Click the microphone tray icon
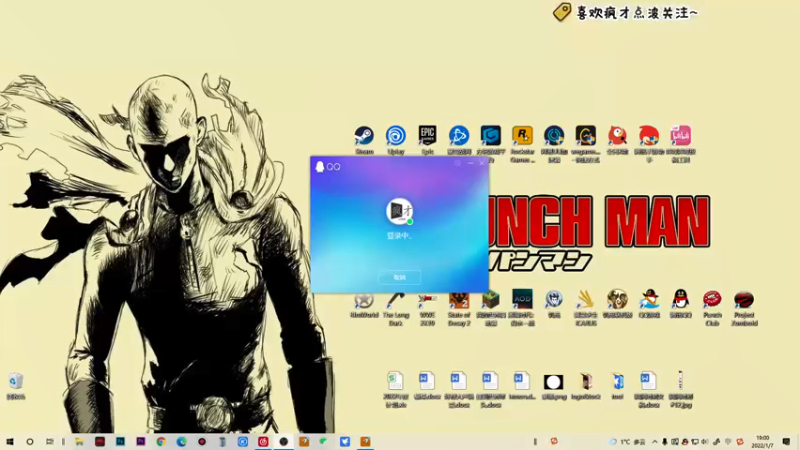800x450 pixels. tap(664, 442)
